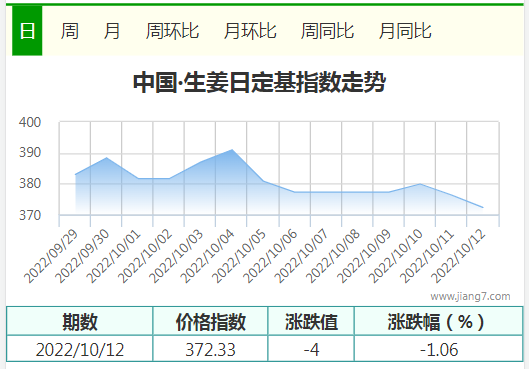
Task: Open the 周同比 tab
Action: point(327,31)
